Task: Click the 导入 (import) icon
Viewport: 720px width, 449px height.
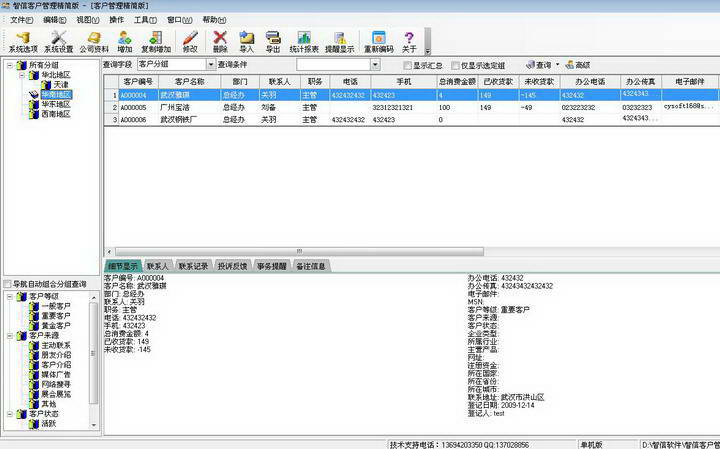Action: (247, 42)
